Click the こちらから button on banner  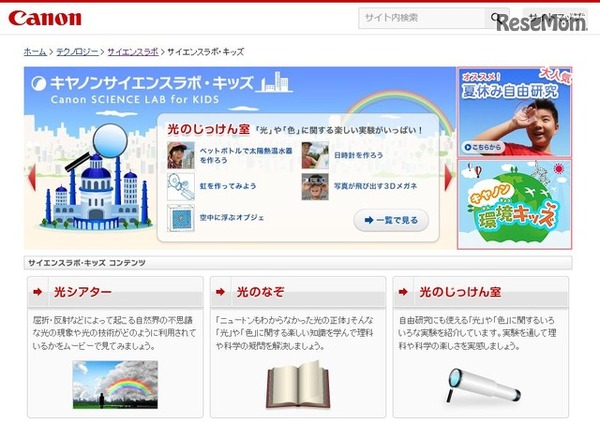[483, 147]
